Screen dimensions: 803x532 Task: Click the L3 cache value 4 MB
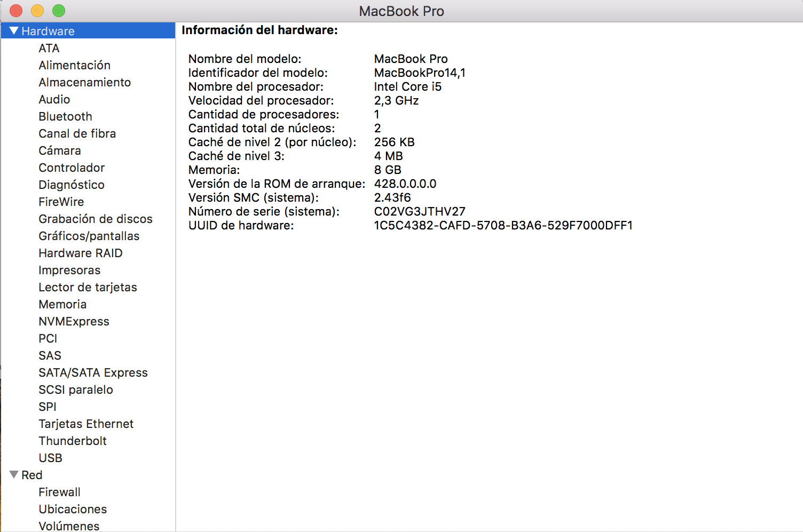[389, 156]
